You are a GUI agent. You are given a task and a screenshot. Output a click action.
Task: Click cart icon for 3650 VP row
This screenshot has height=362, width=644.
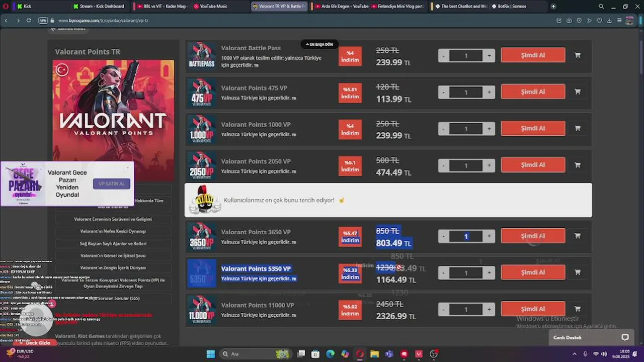pos(578,236)
